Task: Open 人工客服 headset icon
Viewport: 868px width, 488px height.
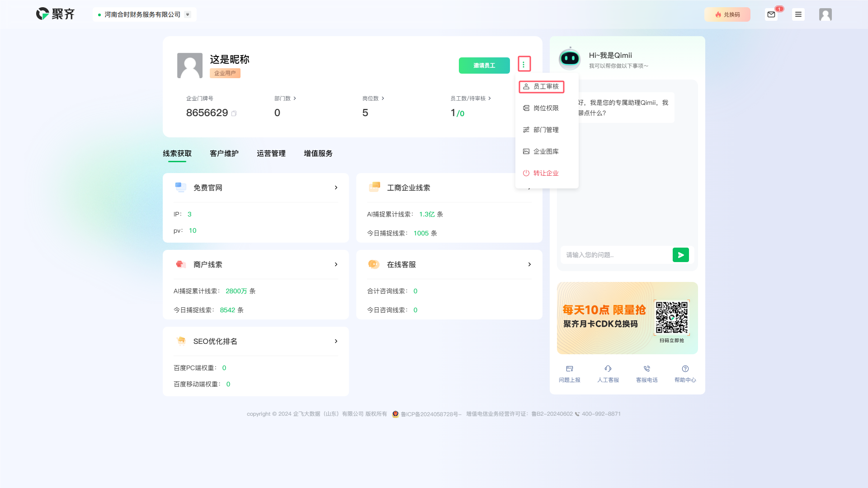Action: [608, 369]
